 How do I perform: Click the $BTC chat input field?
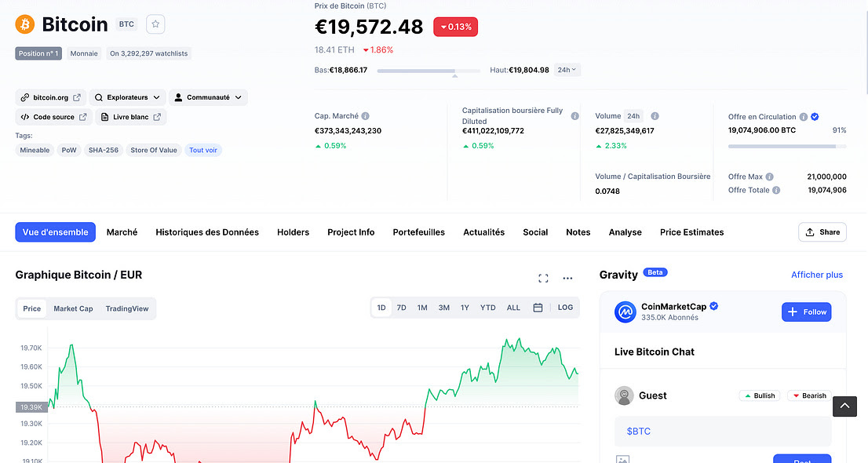pyautogui.click(x=722, y=432)
